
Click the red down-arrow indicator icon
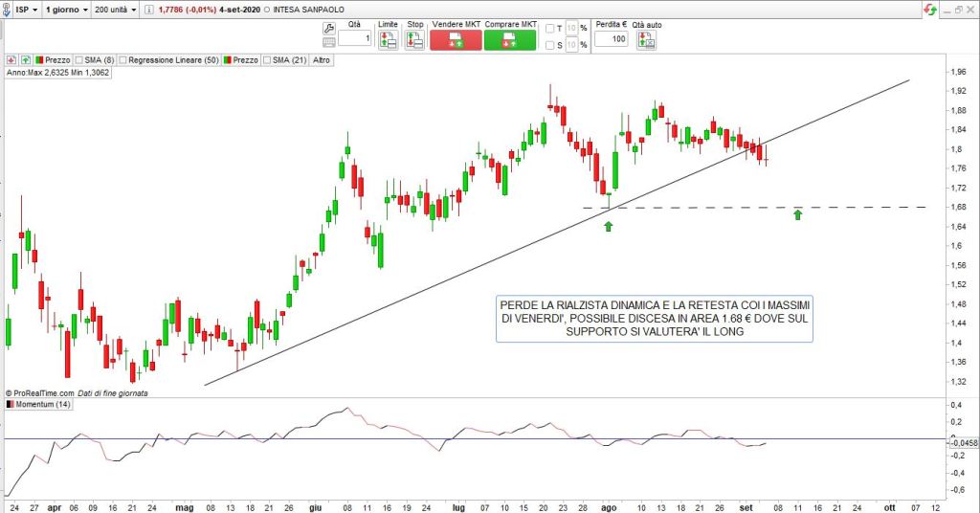[x=11, y=59]
